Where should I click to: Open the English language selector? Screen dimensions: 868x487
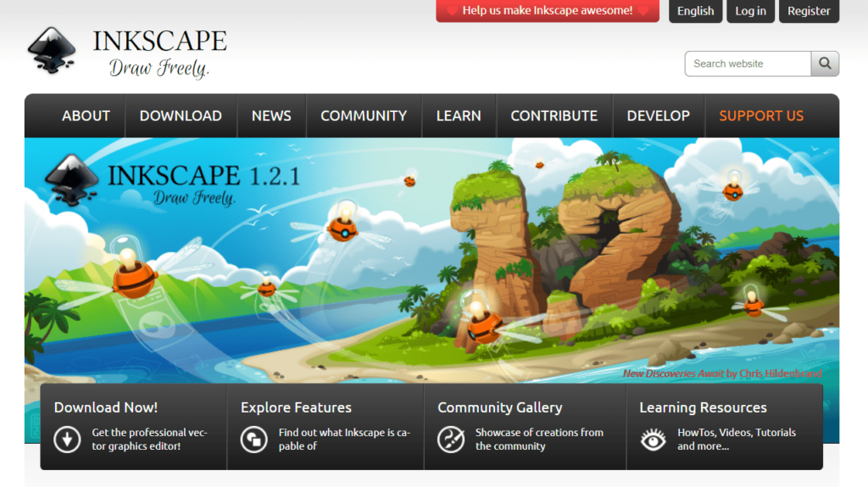point(695,11)
